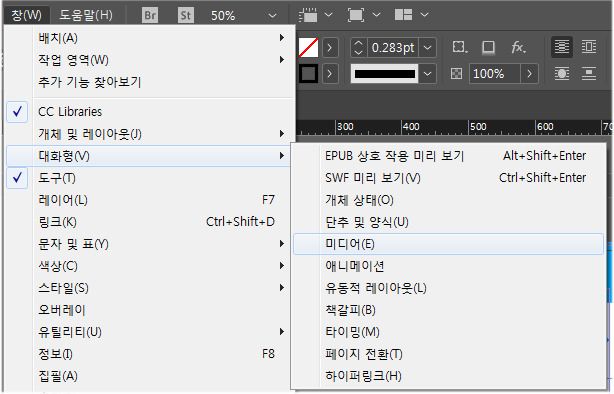614x394 pixels.
Task: Open 유틸리티(U) submenu
Action: tap(150, 332)
